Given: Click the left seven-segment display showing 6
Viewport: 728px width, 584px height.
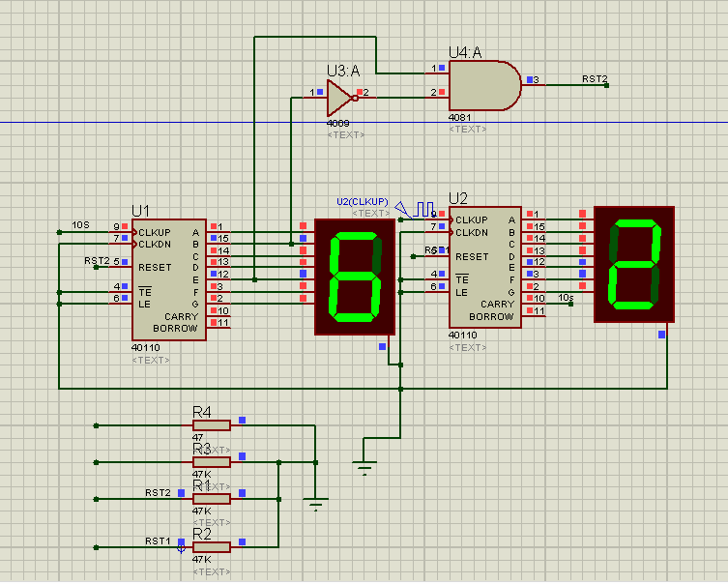Looking at the screenshot, I should pos(355,277).
